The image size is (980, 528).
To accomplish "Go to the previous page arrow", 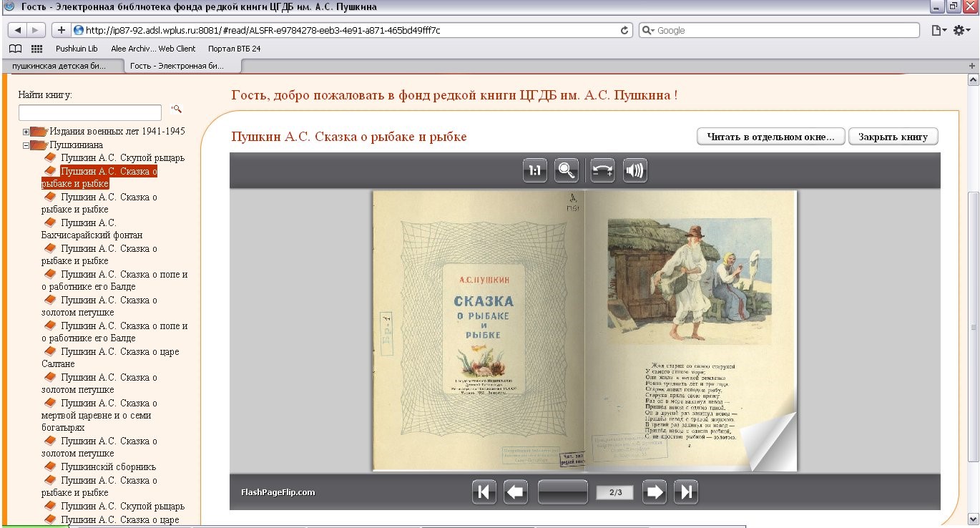I will (515, 492).
